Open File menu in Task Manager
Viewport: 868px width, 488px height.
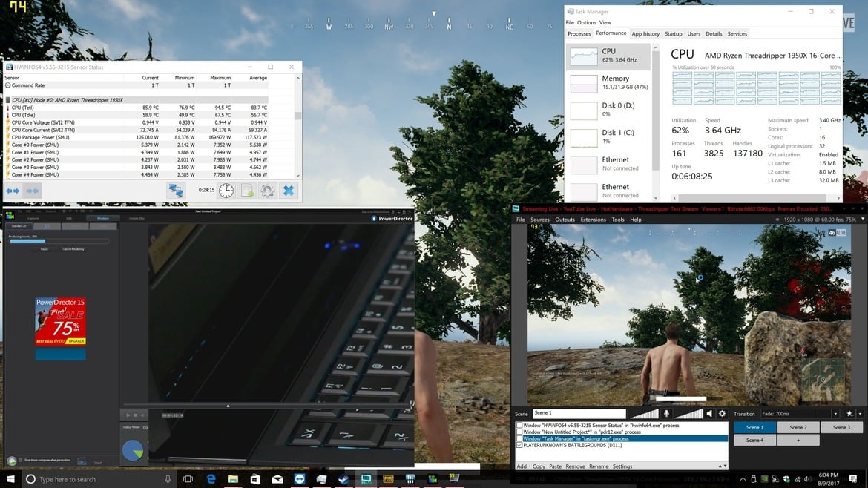(570, 23)
